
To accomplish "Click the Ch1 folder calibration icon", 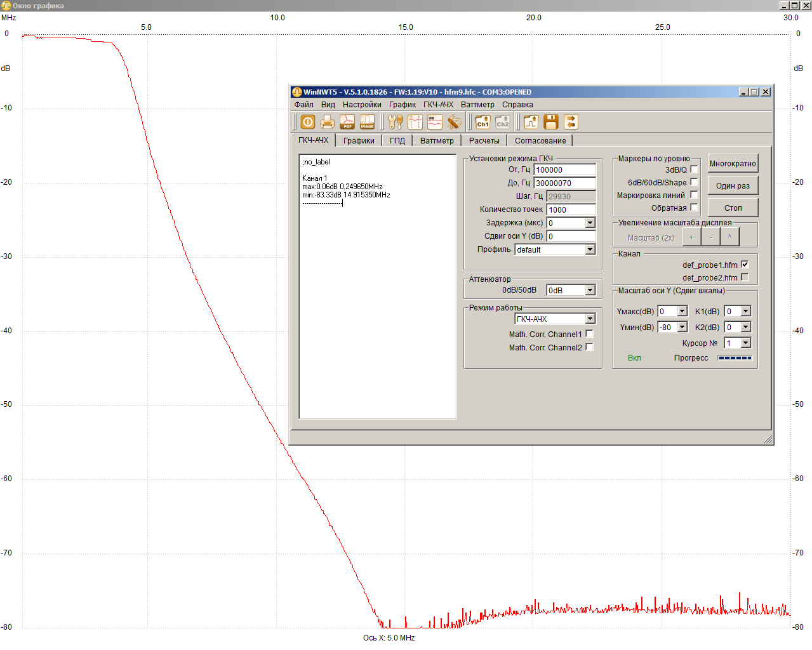I will [483, 122].
